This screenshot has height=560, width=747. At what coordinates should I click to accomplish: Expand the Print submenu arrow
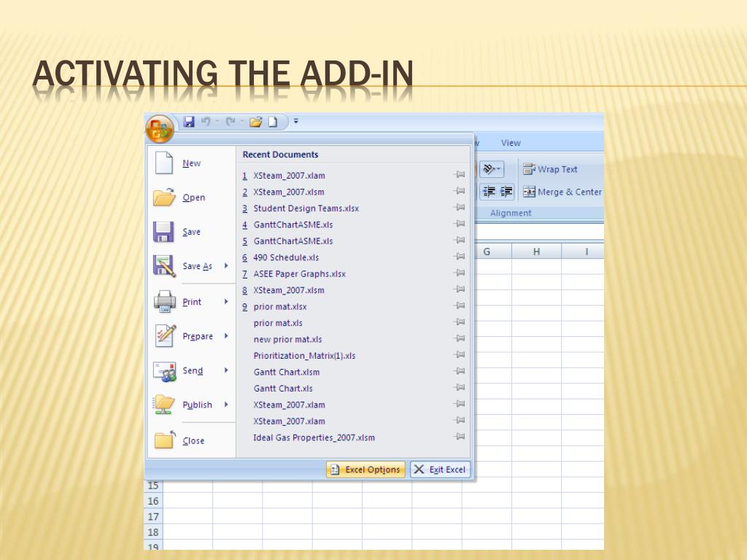click(x=226, y=301)
